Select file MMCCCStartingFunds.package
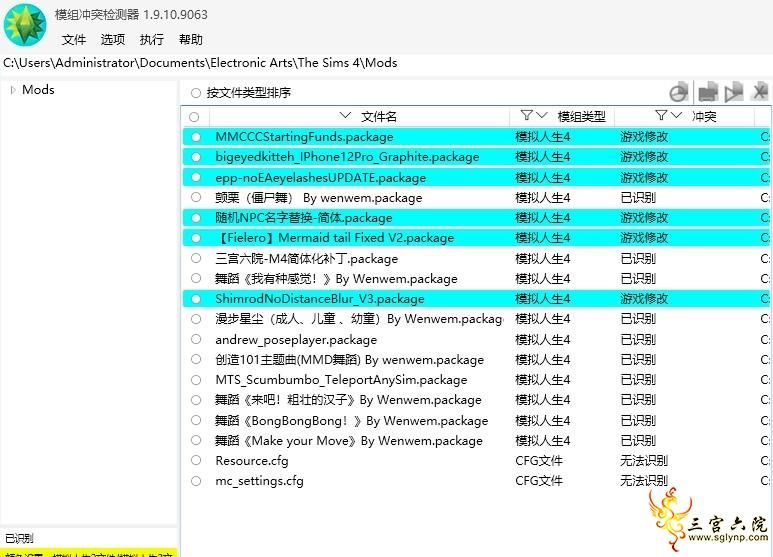This screenshot has width=773, height=557. coord(304,137)
